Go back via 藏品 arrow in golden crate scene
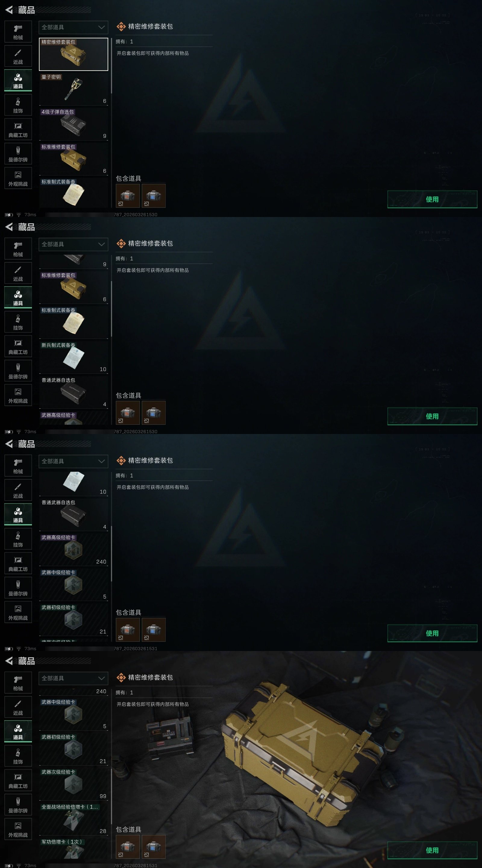482x868 pixels. [x=9, y=661]
